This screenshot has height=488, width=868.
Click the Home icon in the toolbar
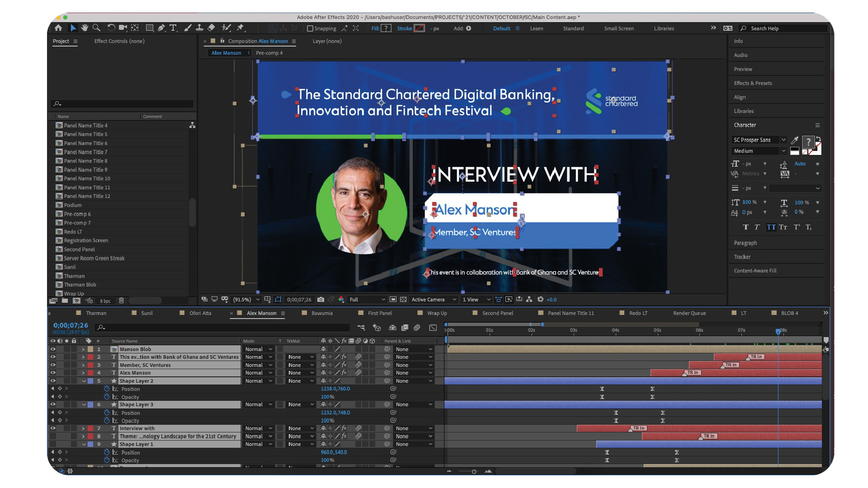[58, 28]
